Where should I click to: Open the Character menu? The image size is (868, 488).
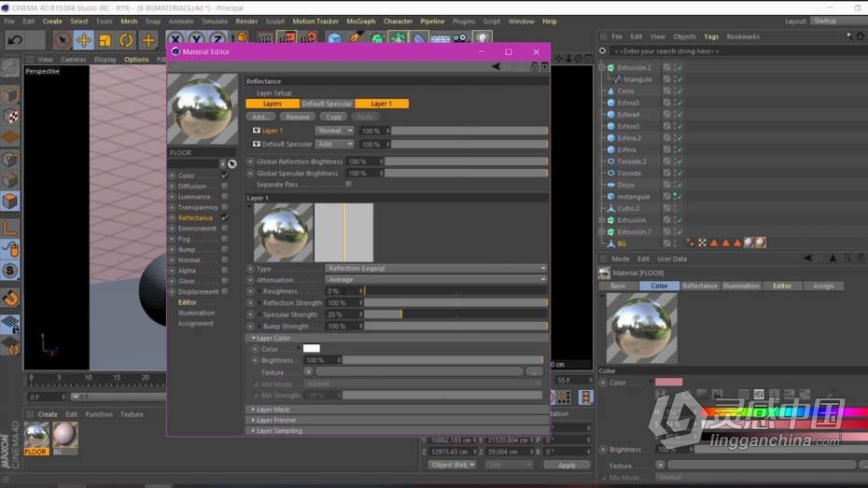tap(398, 21)
